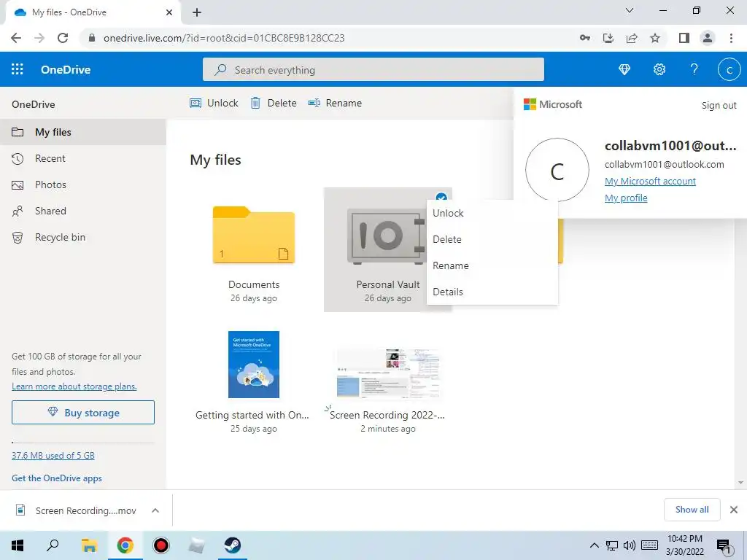
Task: Open Windows taskbar search
Action: [x=53, y=545]
